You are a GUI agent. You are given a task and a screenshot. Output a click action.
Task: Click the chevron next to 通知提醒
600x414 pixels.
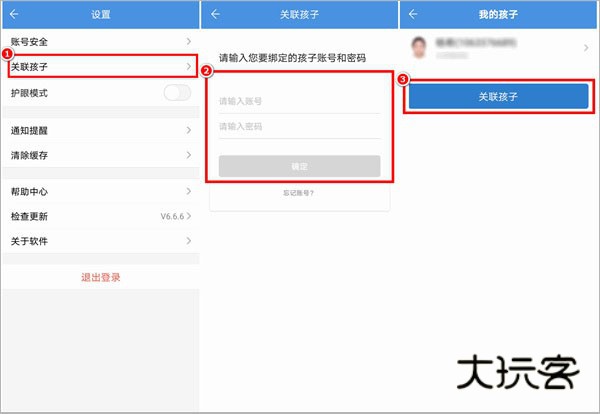tap(189, 130)
